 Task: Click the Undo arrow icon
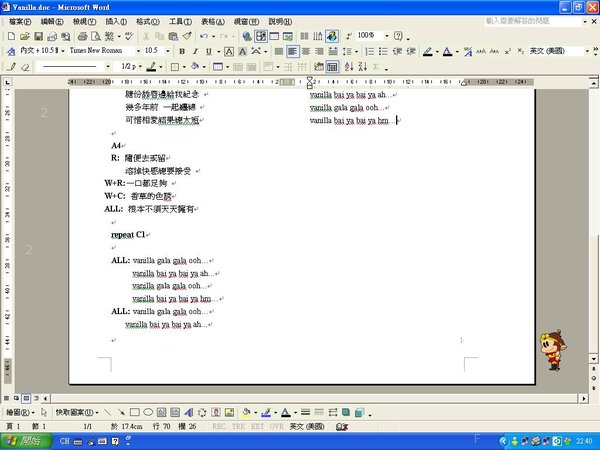point(204,36)
